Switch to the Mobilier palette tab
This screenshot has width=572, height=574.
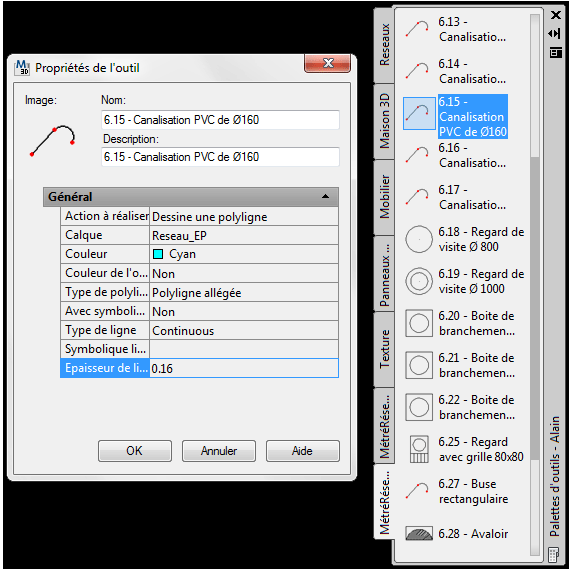point(384,197)
